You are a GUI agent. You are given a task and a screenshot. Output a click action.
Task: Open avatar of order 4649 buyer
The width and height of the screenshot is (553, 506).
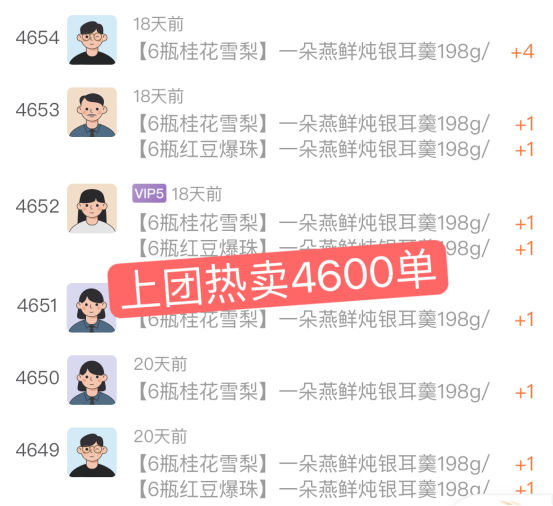(x=92, y=452)
